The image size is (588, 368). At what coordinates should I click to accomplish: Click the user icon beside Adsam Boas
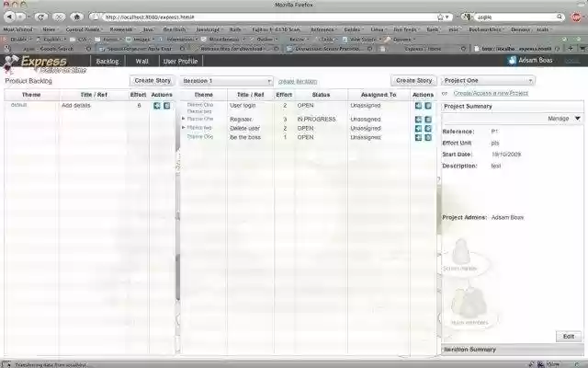point(512,61)
